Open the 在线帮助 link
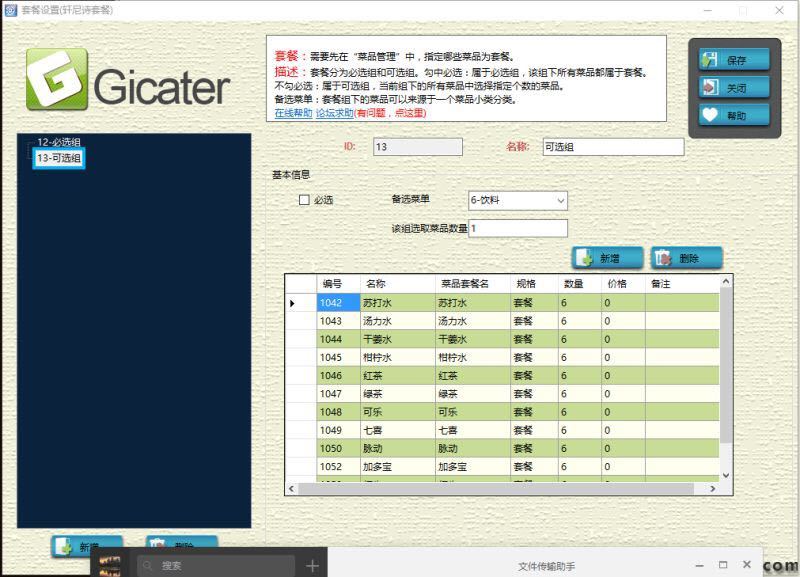800x577 pixels. pos(293,114)
